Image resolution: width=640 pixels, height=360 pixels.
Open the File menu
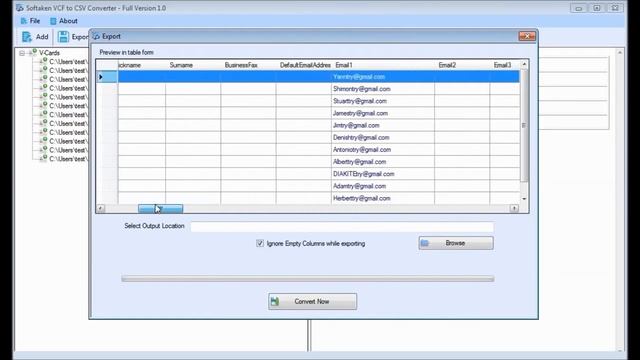(30, 21)
